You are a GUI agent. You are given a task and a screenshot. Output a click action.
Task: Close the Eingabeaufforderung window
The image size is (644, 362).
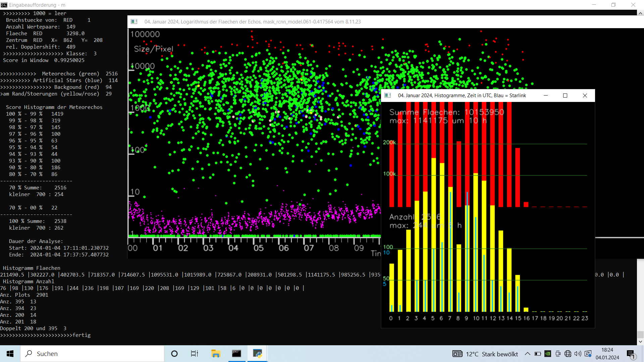tap(633, 5)
